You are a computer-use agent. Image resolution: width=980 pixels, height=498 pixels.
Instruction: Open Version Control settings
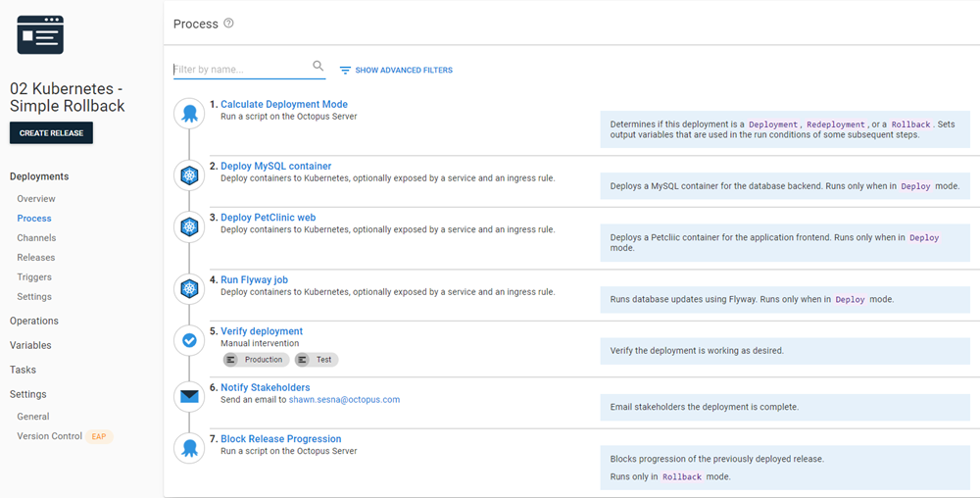click(49, 436)
